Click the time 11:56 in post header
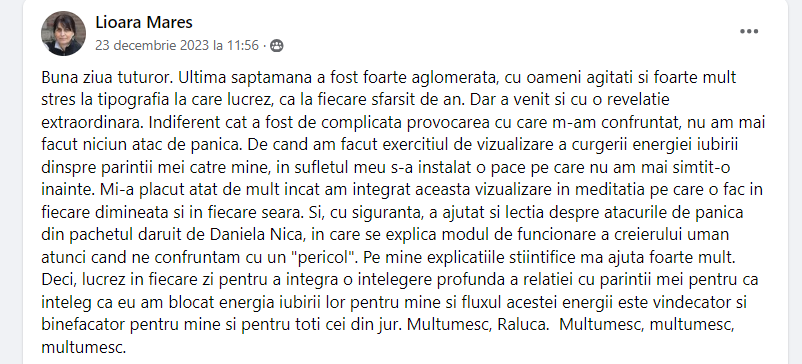 243,46
